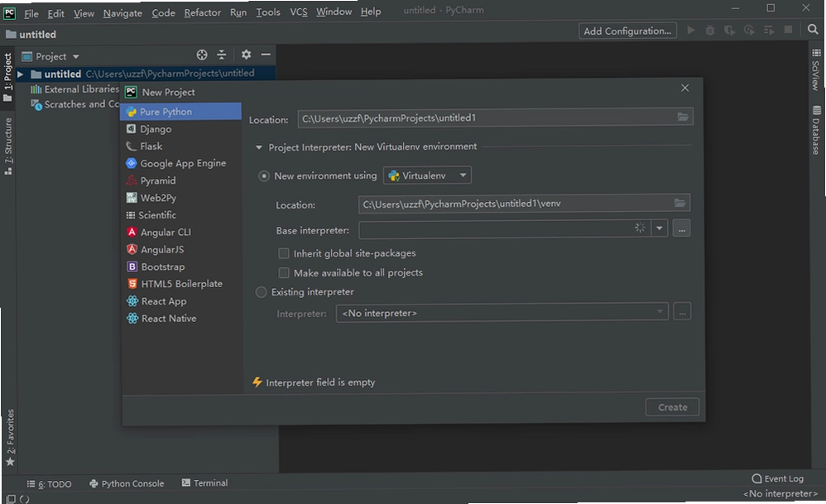Click the Debug bug icon in toolbar
Screen dimensions: 826x504
[x=710, y=31]
